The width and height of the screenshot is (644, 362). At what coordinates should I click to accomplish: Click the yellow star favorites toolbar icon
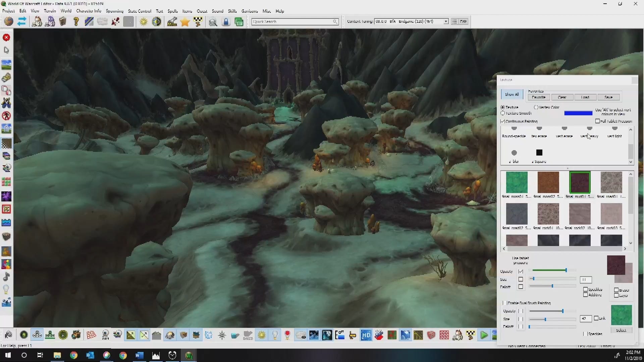185,22
